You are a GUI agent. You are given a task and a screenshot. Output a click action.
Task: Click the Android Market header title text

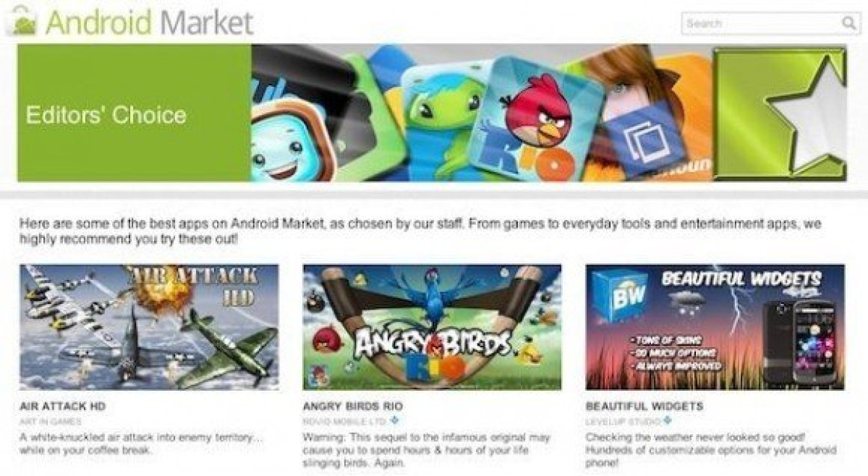[150, 22]
